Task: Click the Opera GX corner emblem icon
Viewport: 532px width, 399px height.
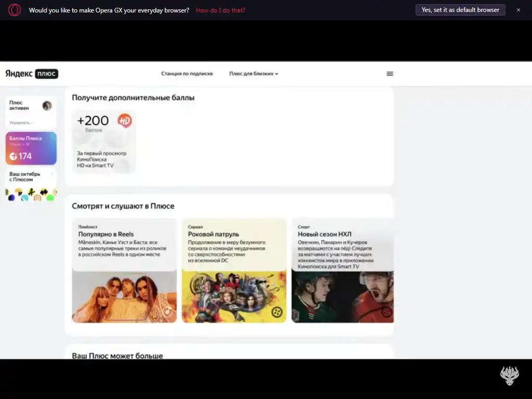Action: point(509,376)
